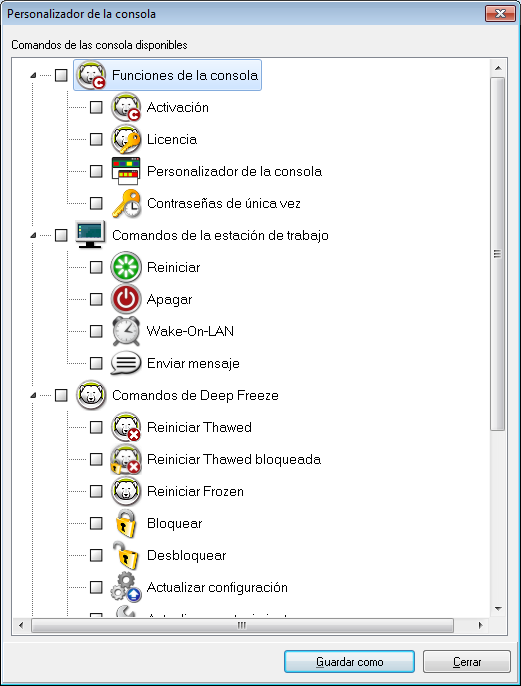Collapse the Comandos de Deep Freeze branch

point(33,395)
